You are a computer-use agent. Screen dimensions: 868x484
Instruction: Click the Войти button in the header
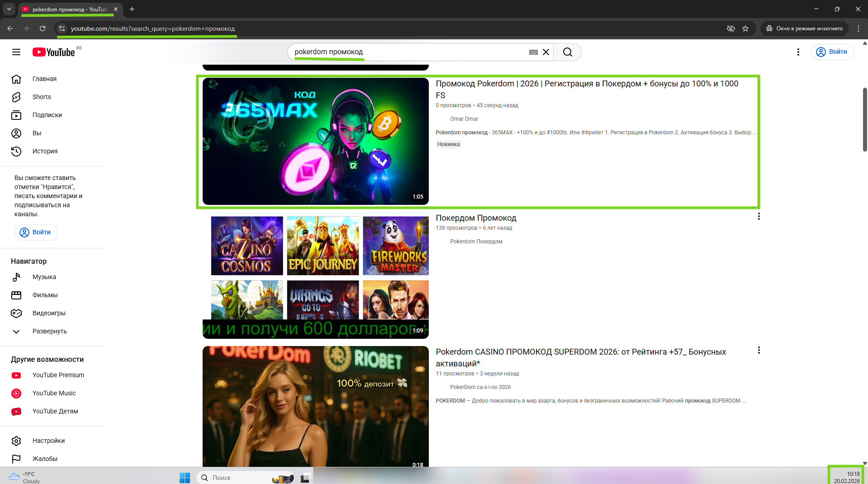(832, 52)
